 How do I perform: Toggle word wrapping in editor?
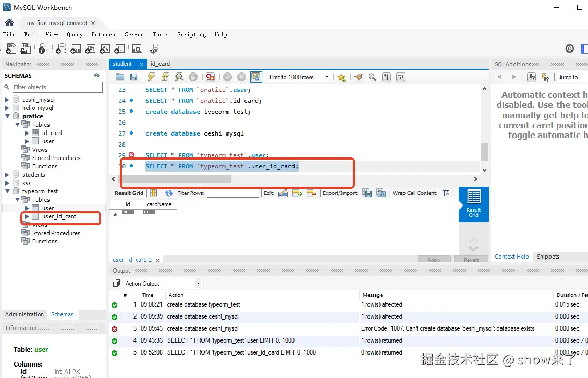click(x=400, y=77)
